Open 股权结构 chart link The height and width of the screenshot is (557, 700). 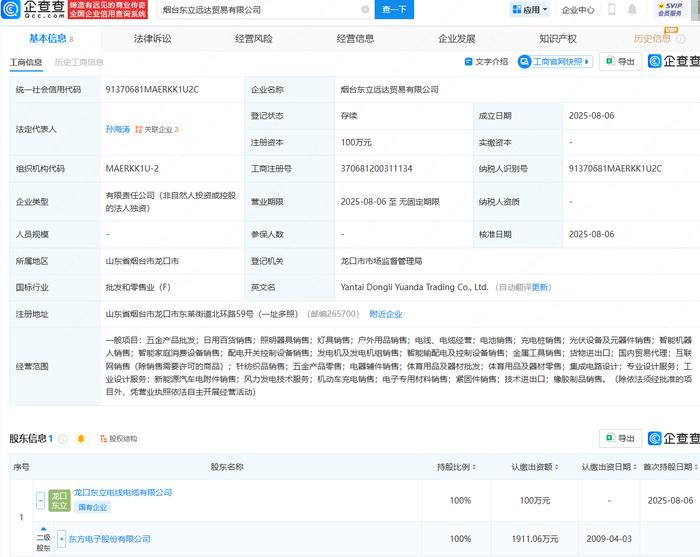pos(118,439)
